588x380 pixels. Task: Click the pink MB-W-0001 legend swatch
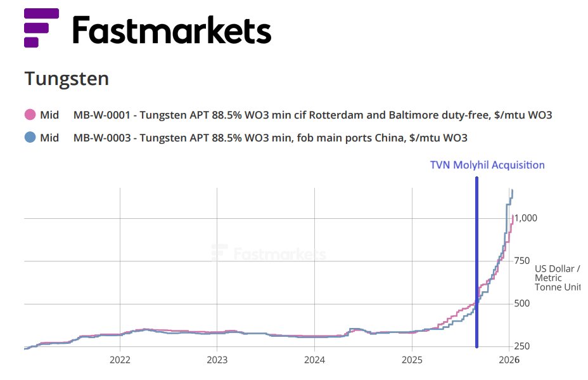pos(30,115)
